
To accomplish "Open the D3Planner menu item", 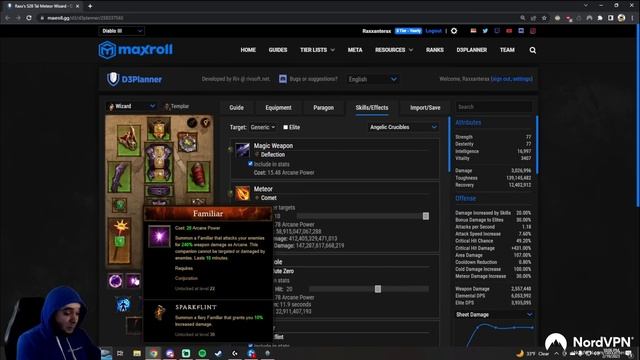I will (471, 50).
